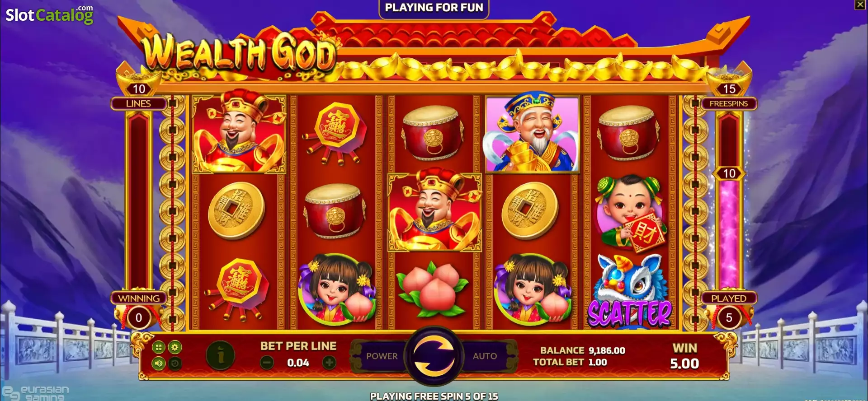Increase bet per line with plus
Screen dimensions: 868x401
click(329, 363)
